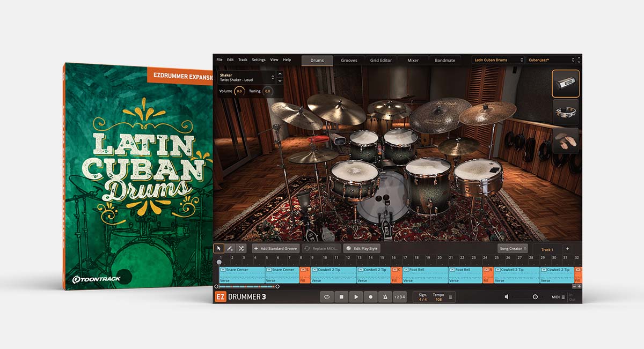Open the Grid Editor tab
Image resolution: width=644 pixels, height=349 pixels.
click(381, 60)
